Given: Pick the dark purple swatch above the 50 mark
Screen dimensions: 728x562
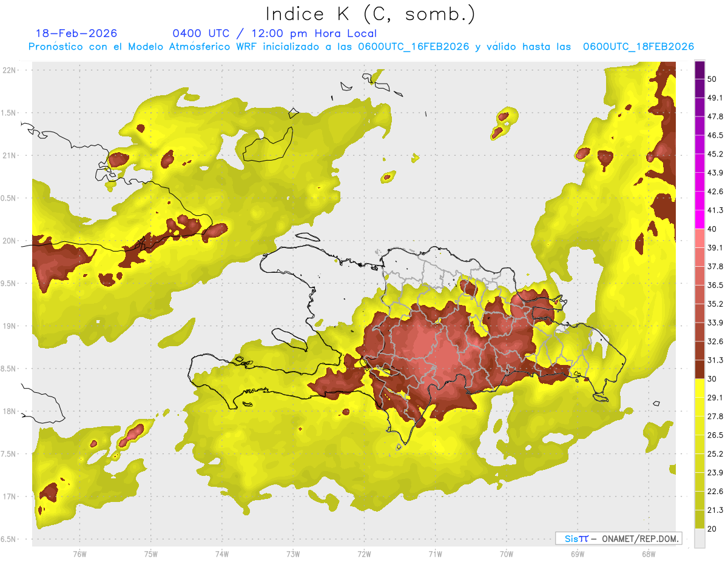Looking at the screenshot, I should tap(699, 70).
